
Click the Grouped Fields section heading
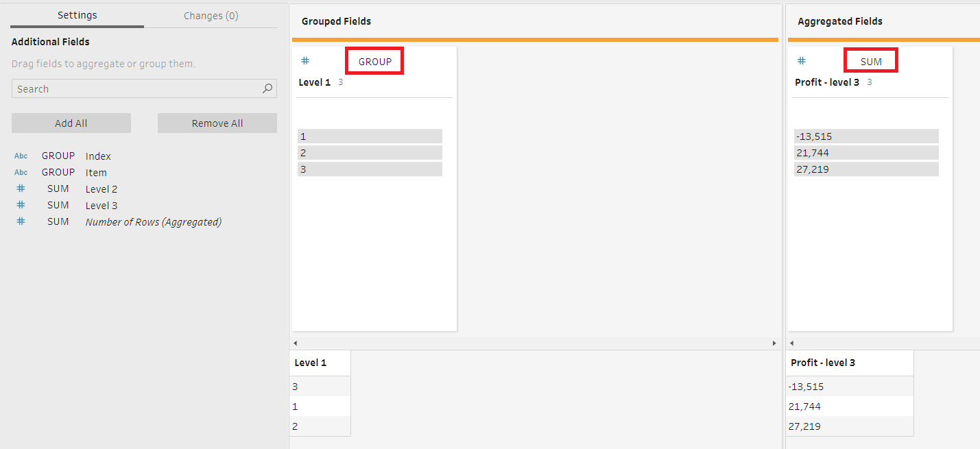336,21
